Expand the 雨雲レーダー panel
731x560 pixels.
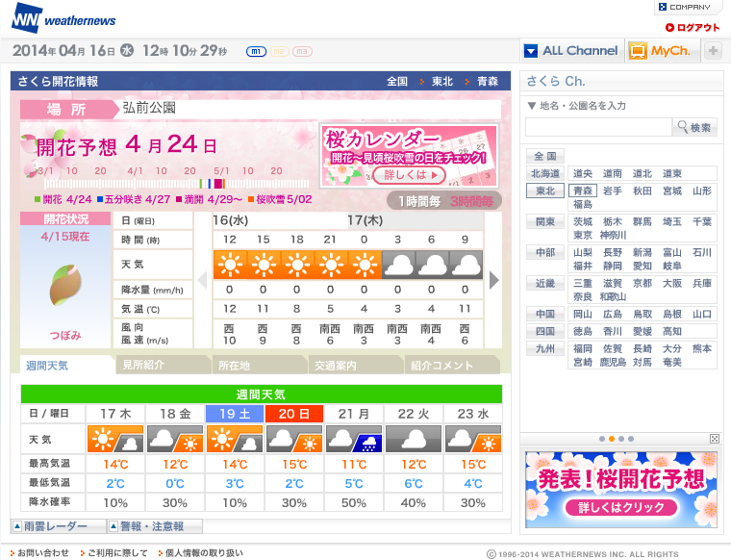click(59, 526)
